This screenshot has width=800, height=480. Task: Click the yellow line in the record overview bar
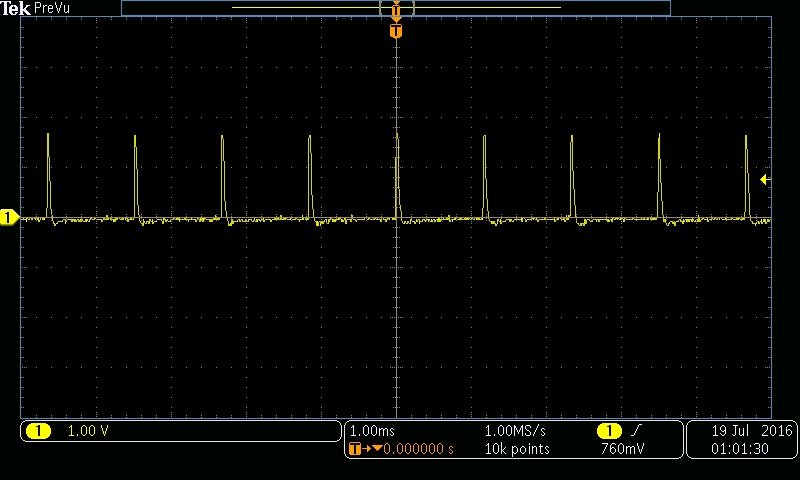pos(300,8)
